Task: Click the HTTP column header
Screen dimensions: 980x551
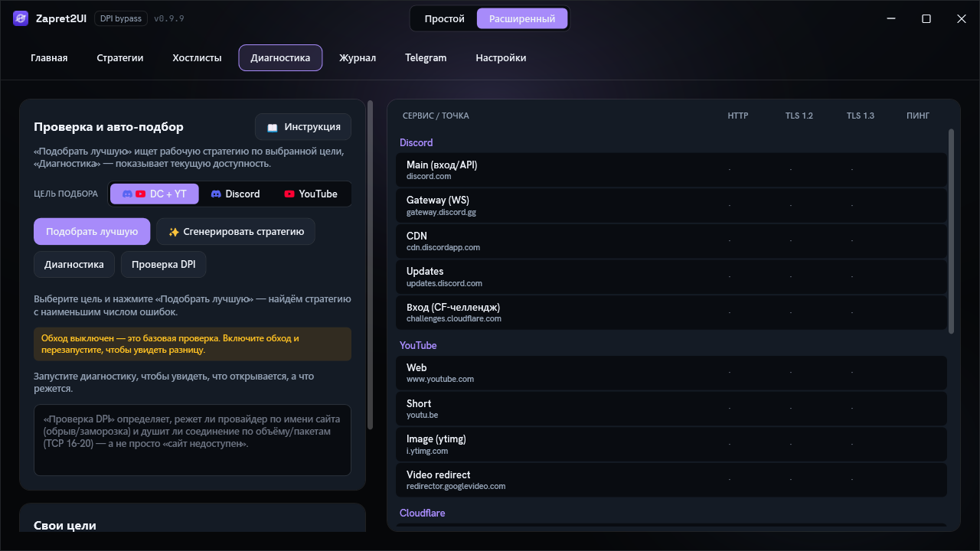Action: [x=738, y=116]
